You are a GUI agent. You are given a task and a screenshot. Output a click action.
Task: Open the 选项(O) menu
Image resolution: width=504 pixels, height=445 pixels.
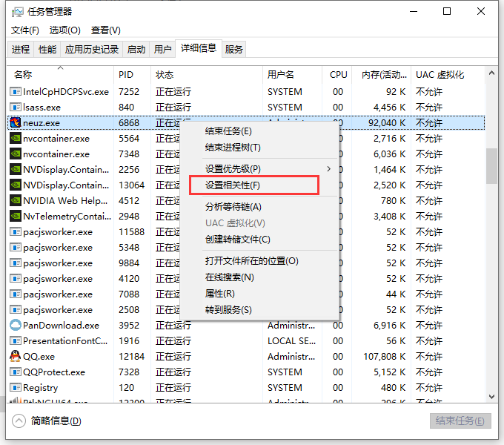point(64,30)
